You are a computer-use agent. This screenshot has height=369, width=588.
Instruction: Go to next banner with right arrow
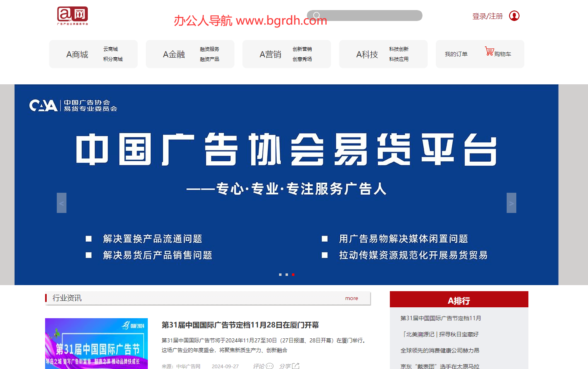tap(511, 203)
